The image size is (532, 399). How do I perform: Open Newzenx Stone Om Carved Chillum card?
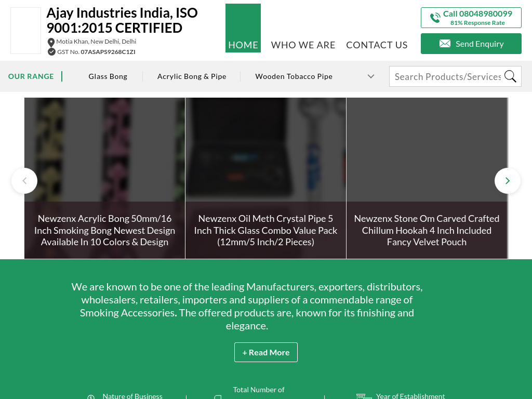pos(427,178)
